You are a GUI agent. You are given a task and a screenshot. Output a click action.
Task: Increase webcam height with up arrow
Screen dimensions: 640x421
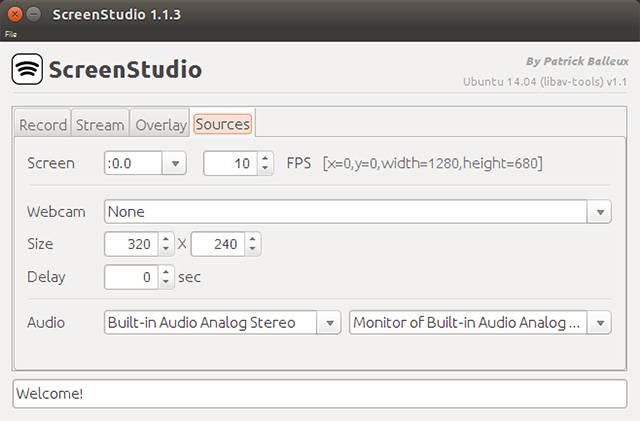coord(253,239)
